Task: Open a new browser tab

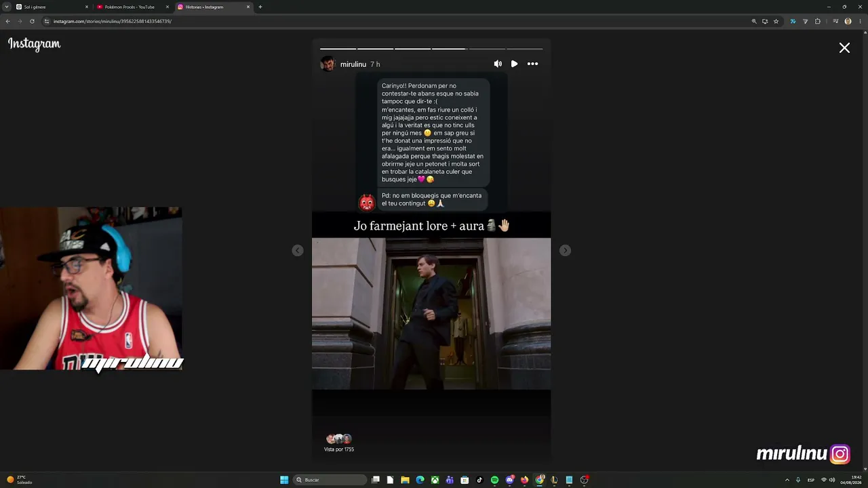Action: pyautogui.click(x=260, y=7)
